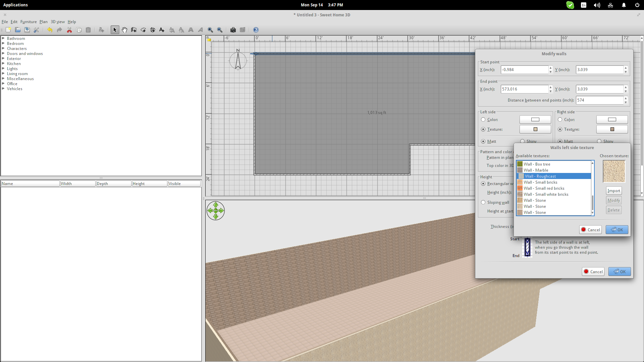Image resolution: width=644 pixels, height=362 pixels.
Task: Activate the Select arrow tool
Action: point(115,30)
